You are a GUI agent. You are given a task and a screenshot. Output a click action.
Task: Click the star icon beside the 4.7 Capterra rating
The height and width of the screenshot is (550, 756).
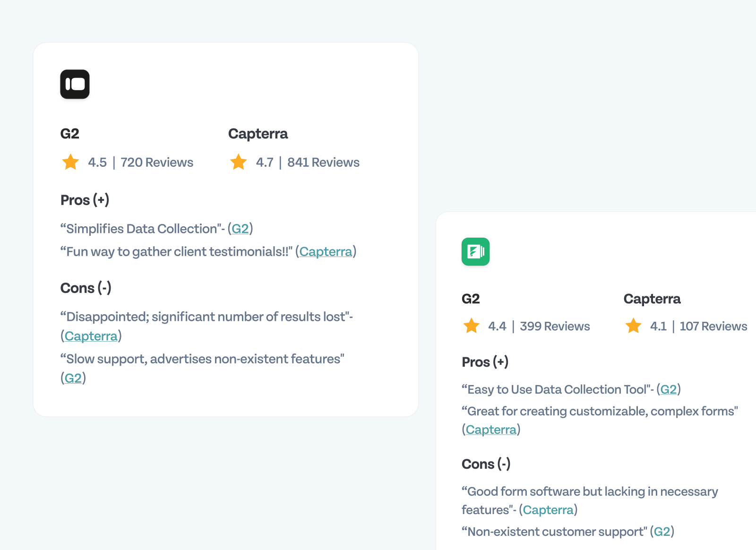(x=238, y=162)
